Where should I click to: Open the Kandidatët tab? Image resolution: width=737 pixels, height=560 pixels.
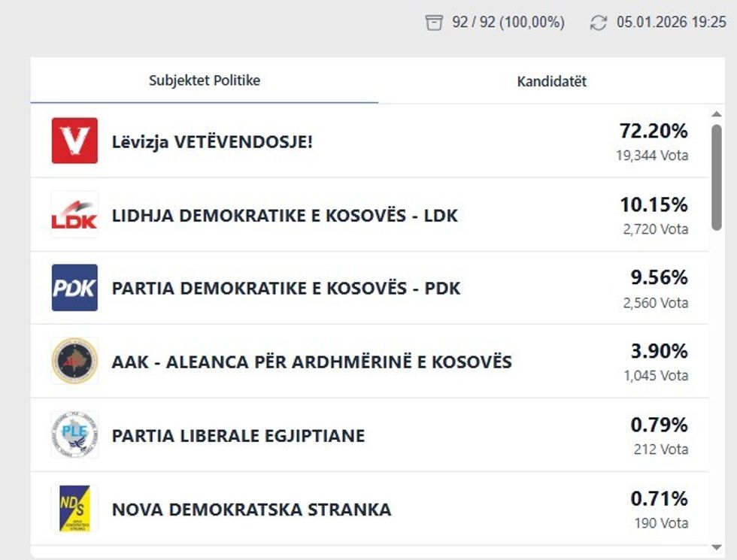point(551,82)
